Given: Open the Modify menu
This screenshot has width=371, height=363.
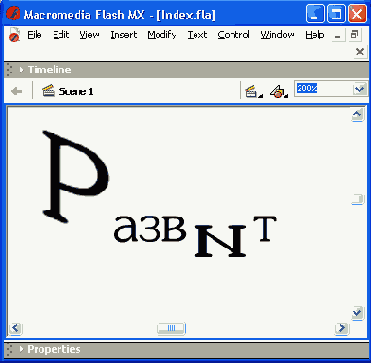Looking at the screenshot, I should (x=162, y=35).
